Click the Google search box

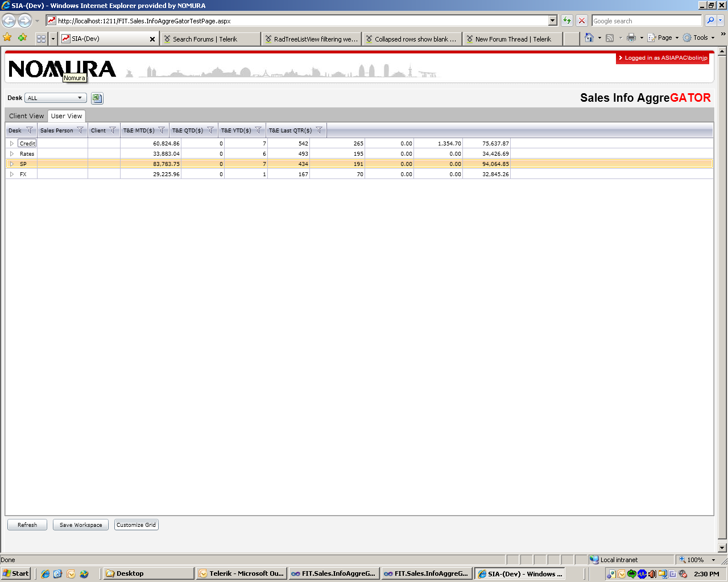click(x=647, y=21)
